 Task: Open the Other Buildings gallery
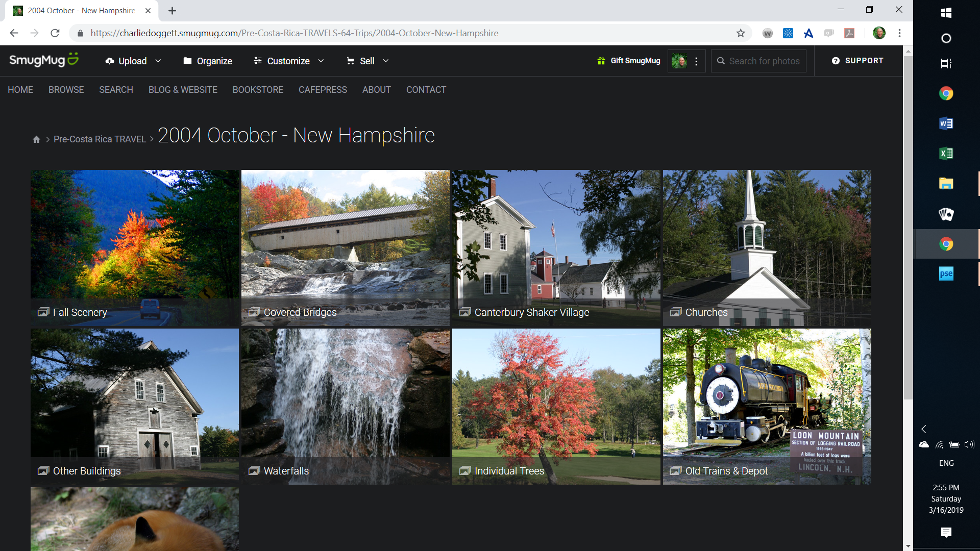135,407
